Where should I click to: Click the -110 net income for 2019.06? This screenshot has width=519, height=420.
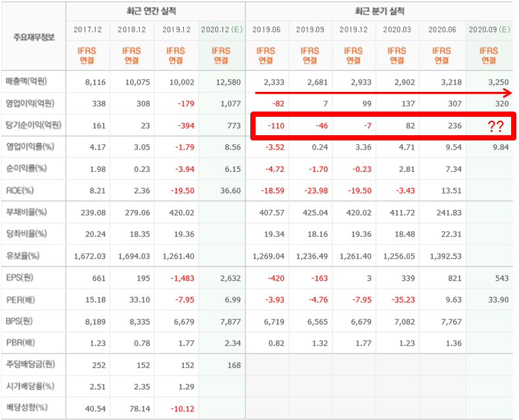click(276, 126)
